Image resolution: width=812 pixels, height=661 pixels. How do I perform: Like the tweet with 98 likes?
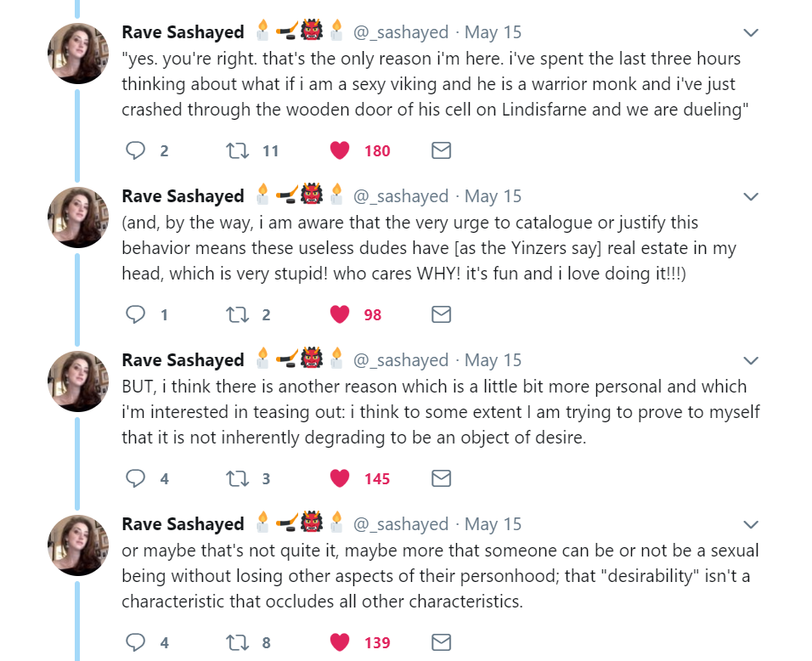[x=340, y=315]
